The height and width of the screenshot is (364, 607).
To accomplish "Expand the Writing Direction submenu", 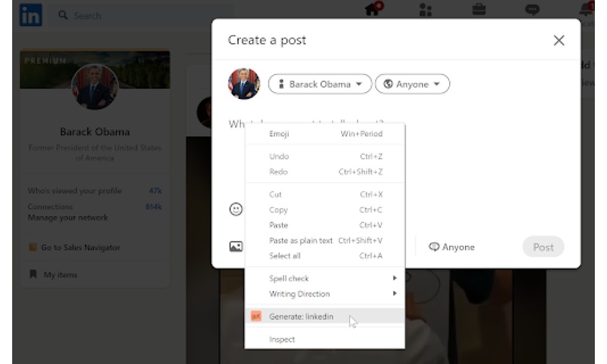I will tap(325, 294).
